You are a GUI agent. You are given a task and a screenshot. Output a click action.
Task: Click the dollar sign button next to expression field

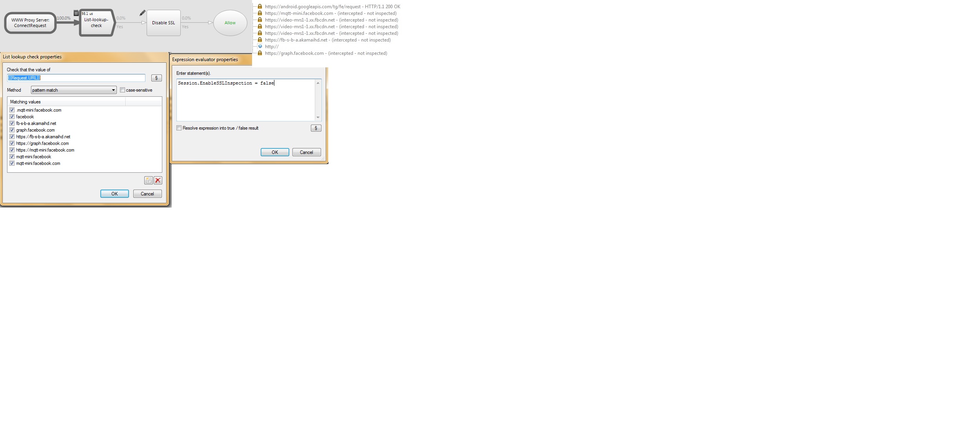pos(316,128)
